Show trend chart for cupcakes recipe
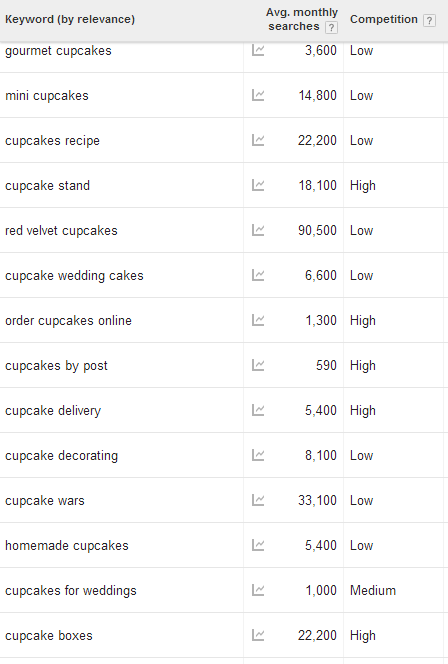The image size is (448, 664). click(258, 140)
